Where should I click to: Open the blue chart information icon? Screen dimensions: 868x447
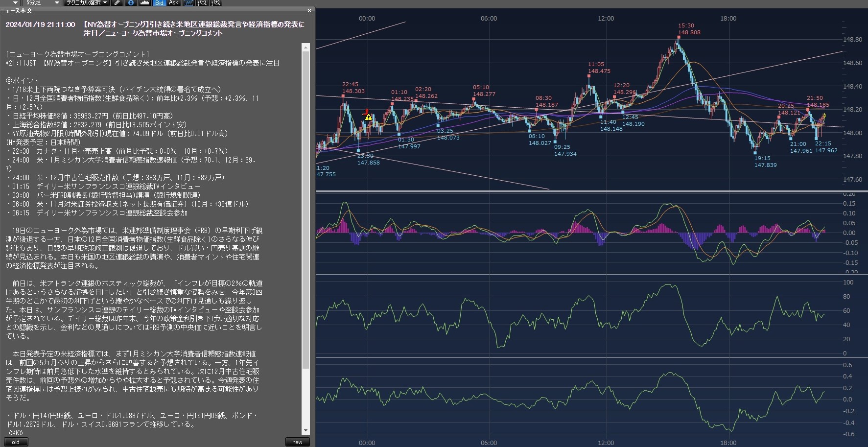pos(131,2)
